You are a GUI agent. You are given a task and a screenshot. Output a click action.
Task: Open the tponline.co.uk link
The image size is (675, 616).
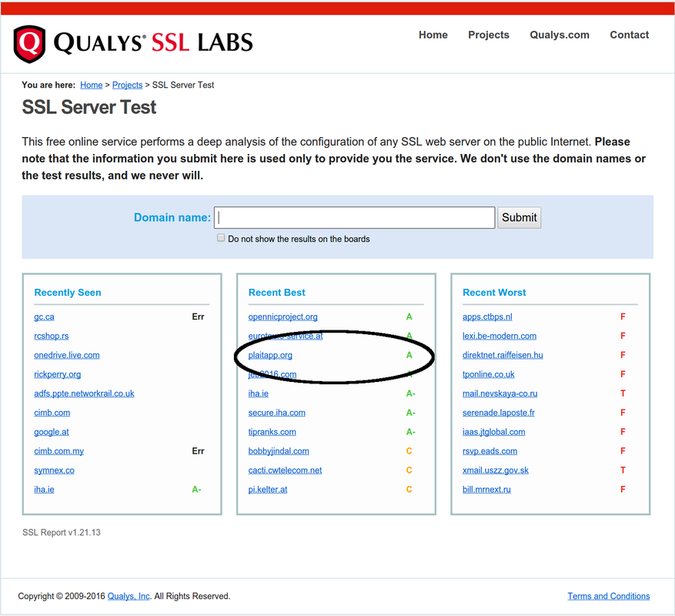coord(489,374)
